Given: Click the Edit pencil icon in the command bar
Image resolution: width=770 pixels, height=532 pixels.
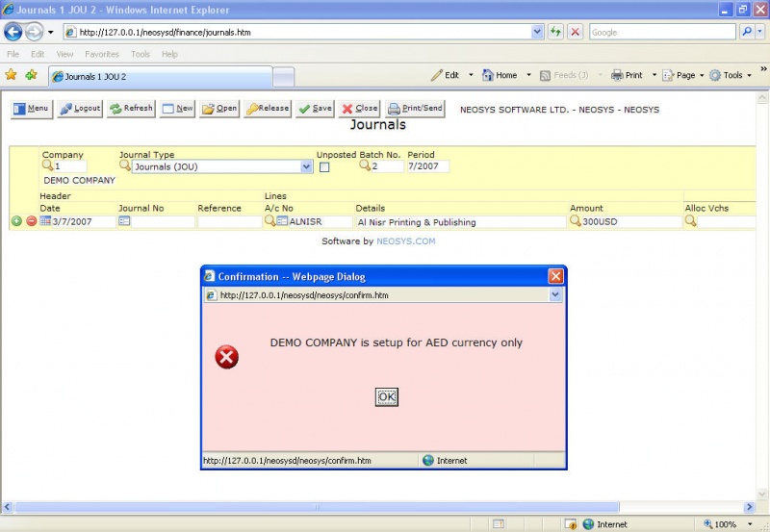Looking at the screenshot, I should [x=437, y=75].
